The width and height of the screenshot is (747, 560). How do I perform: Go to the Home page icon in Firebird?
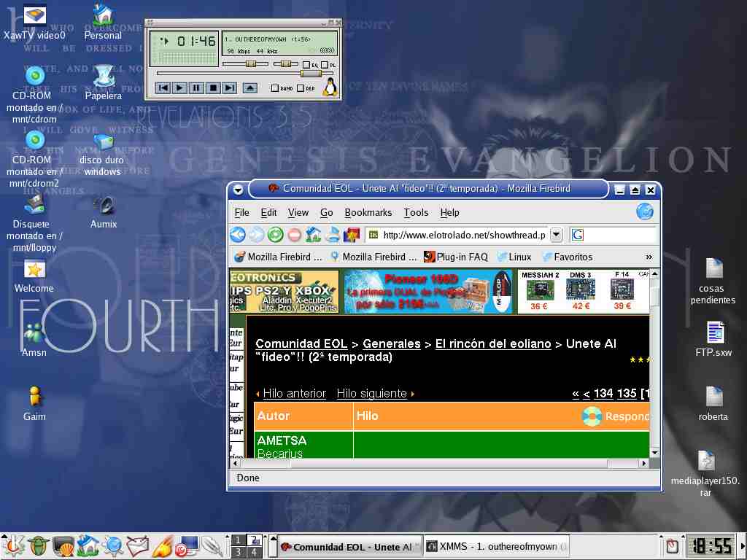[x=313, y=235]
